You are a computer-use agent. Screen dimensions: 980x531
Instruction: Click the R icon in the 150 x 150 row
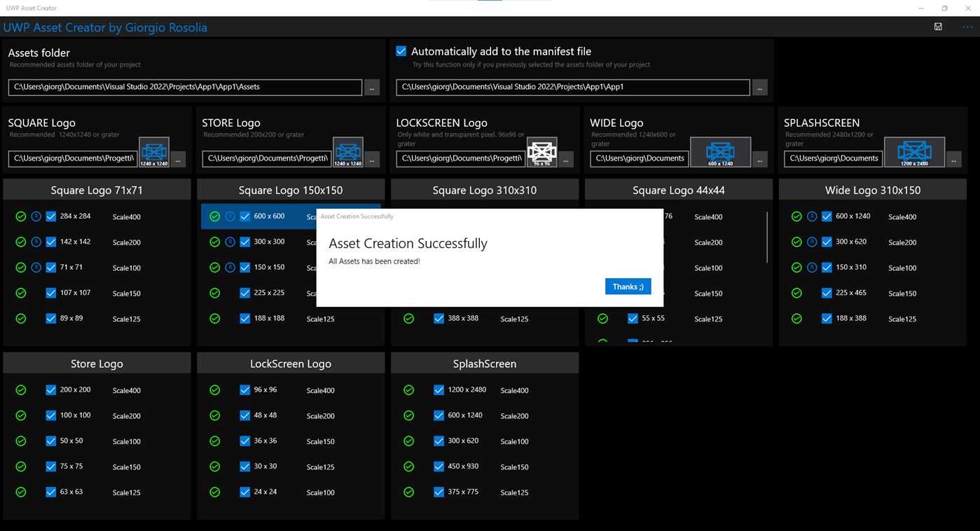coord(230,268)
